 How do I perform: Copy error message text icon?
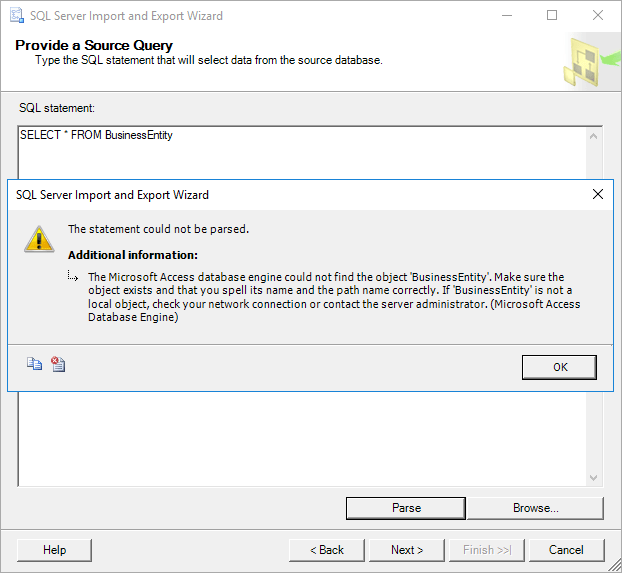tap(35, 364)
